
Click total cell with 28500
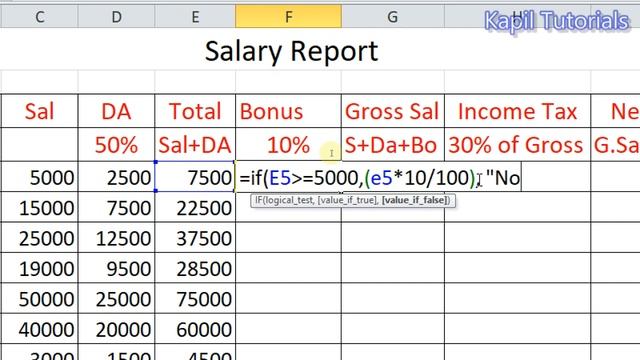(195, 268)
